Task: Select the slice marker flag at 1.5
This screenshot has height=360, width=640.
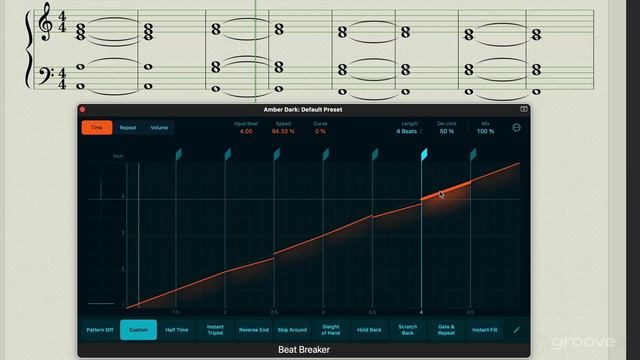Action: (178, 154)
